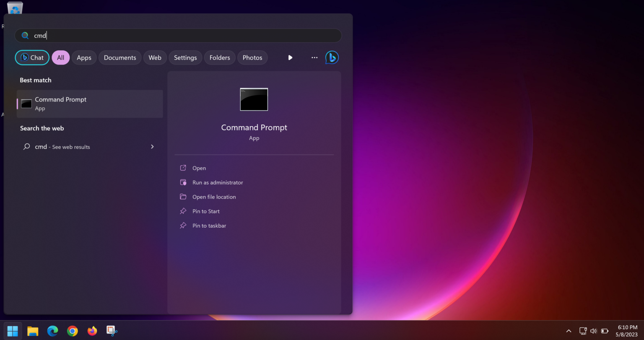The image size is (644, 340).
Task: Switch to the Apps filter
Action: coord(84,57)
